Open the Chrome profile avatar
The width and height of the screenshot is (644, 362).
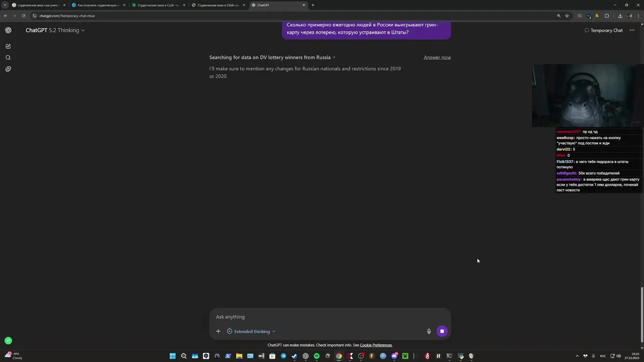629,16
